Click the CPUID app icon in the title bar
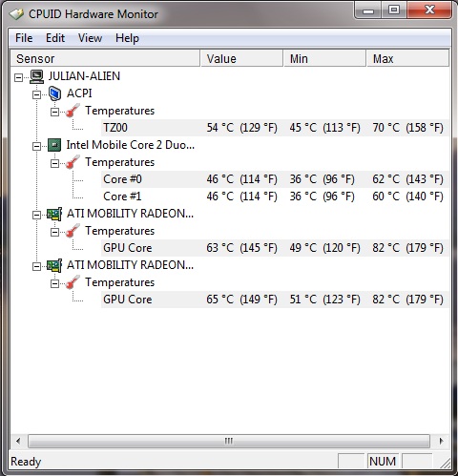 coord(16,14)
